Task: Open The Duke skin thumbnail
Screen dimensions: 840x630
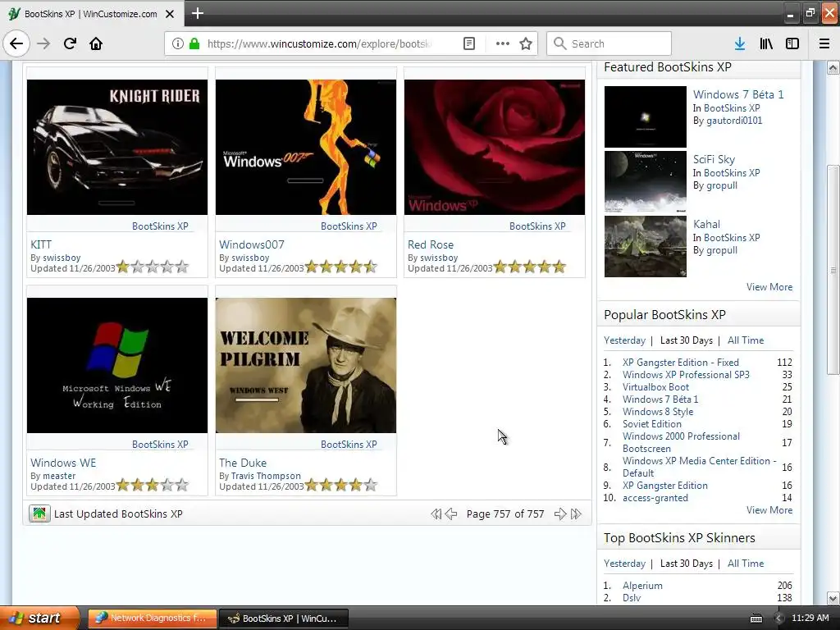Action: click(306, 365)
